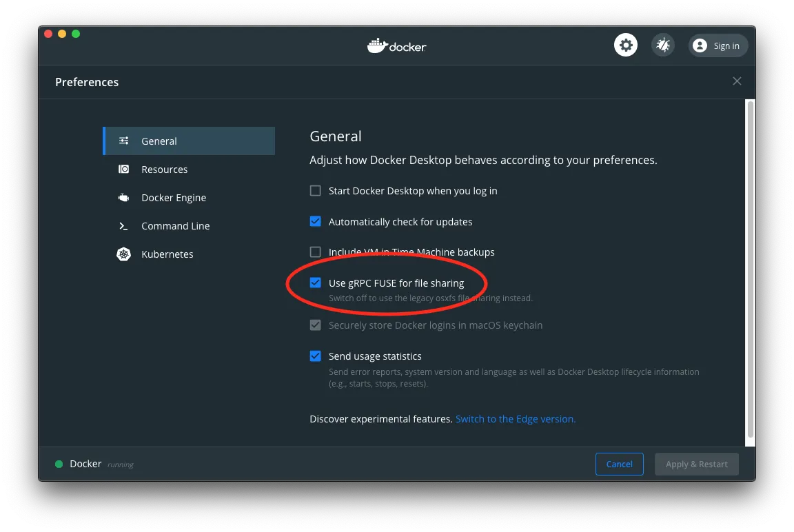
Task: Click the Resources disk icon
Action: tap(123, 169)
